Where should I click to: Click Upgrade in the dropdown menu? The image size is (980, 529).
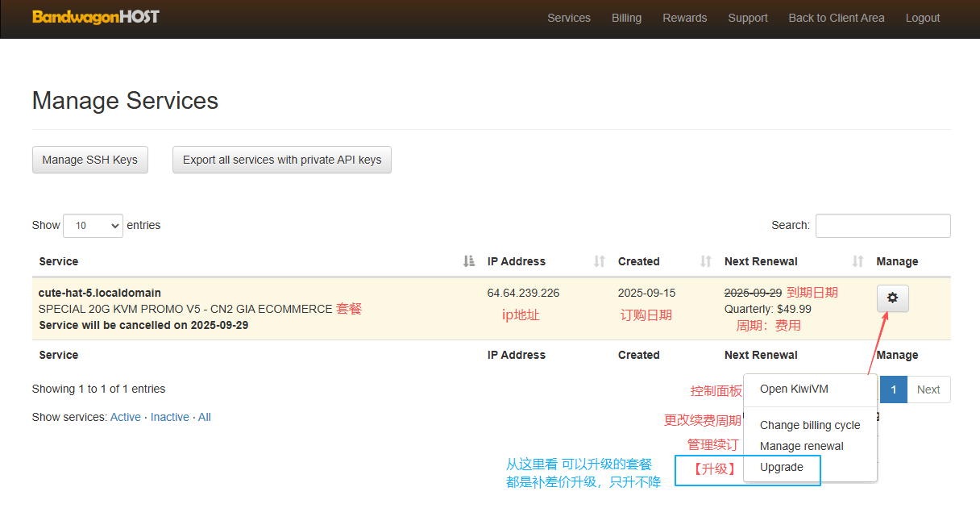point(781,467)
